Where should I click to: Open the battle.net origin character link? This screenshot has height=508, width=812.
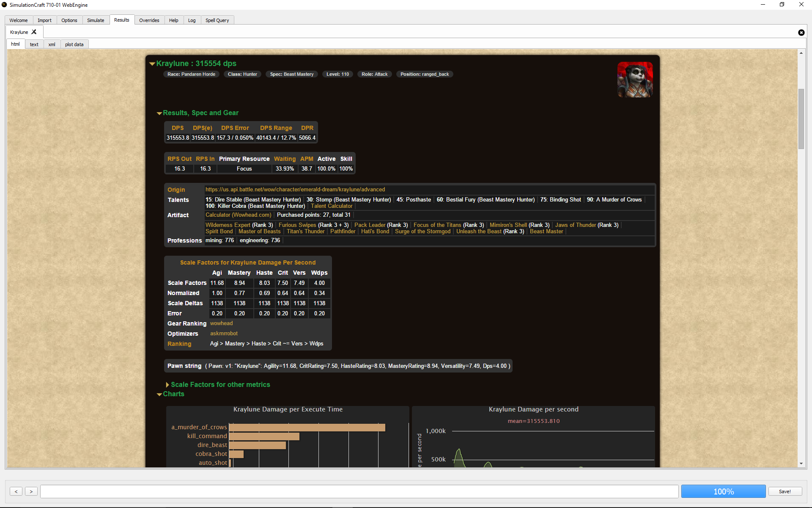[295, 190]
